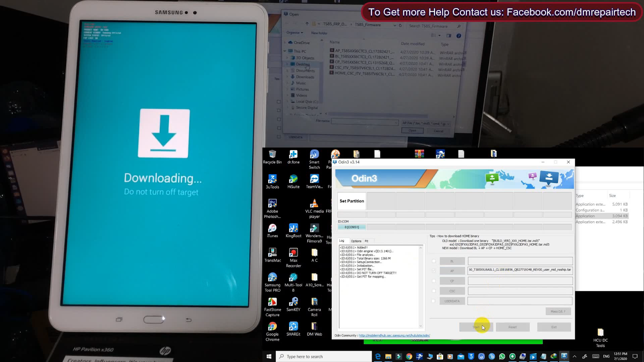
Task: Open the File name combo dropdown arrow
Action: tap(395, 122)
